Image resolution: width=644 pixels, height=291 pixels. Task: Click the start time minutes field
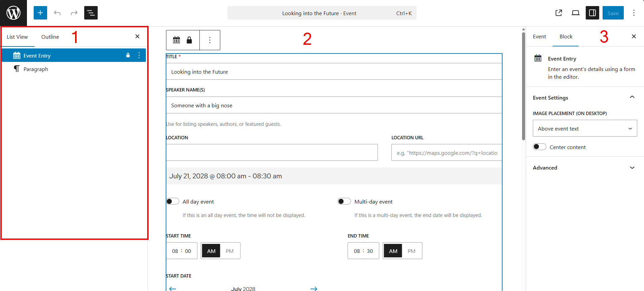188,251
